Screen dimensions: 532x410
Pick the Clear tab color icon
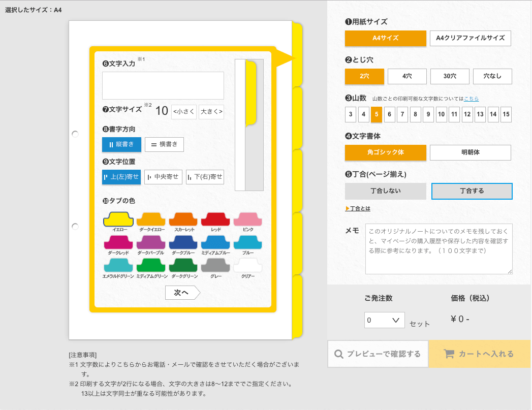click(247, 265)
